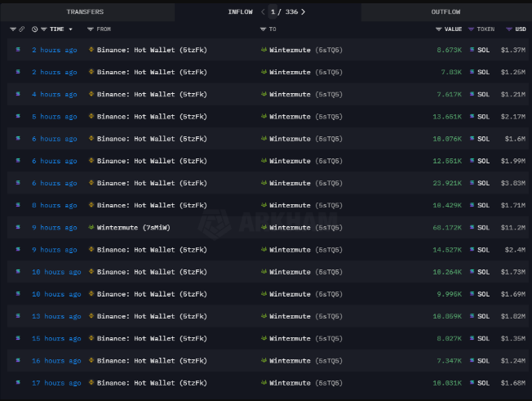Click Binance logo on the 7.83K row
Image resolution: width=532 pixels, height=401 pixels.
point(91,72)
